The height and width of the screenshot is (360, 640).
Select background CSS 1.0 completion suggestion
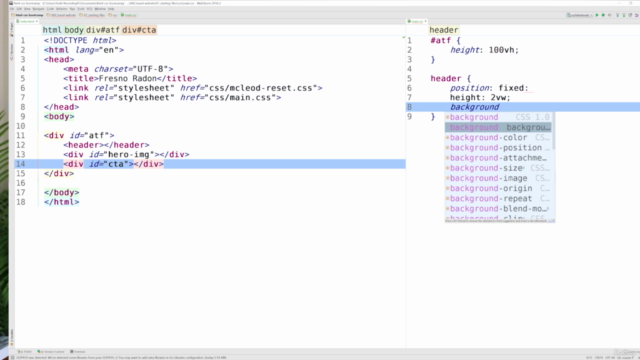[x=498, y=117]
